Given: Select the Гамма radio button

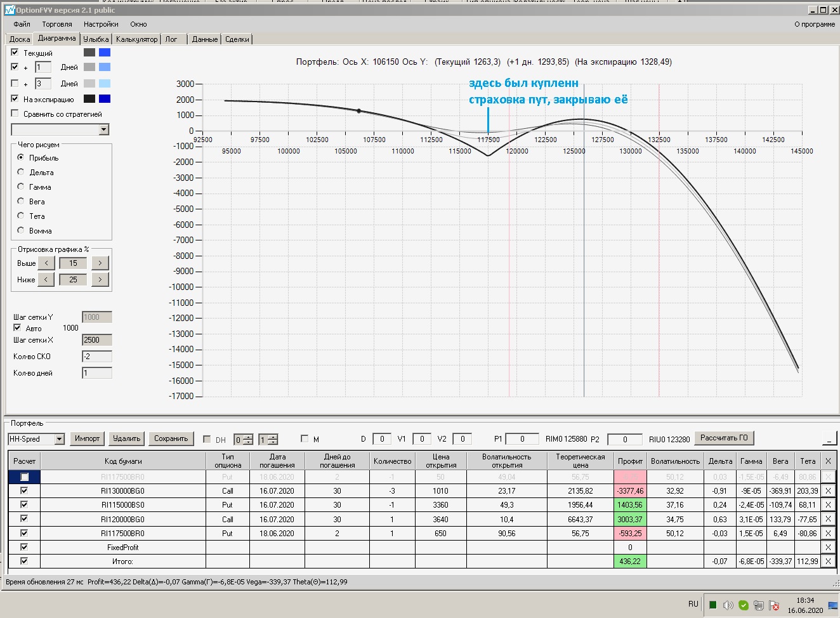Looking at the screenshot, I should coord(21,187).
